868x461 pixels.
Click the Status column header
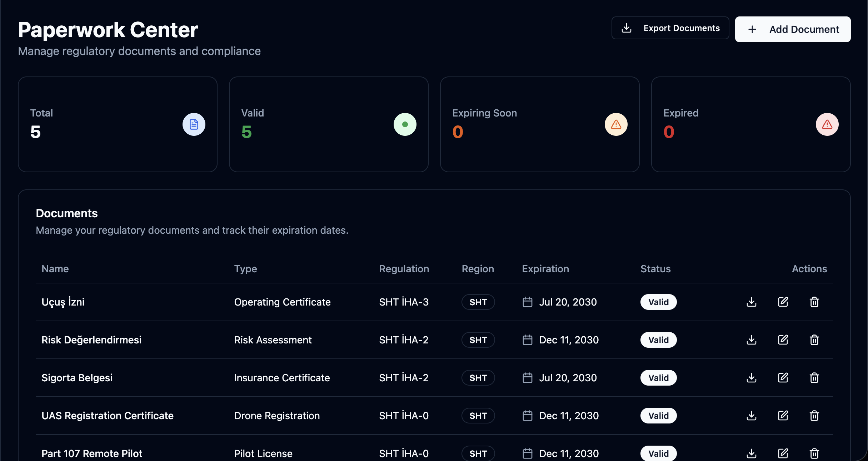point(655,269)
